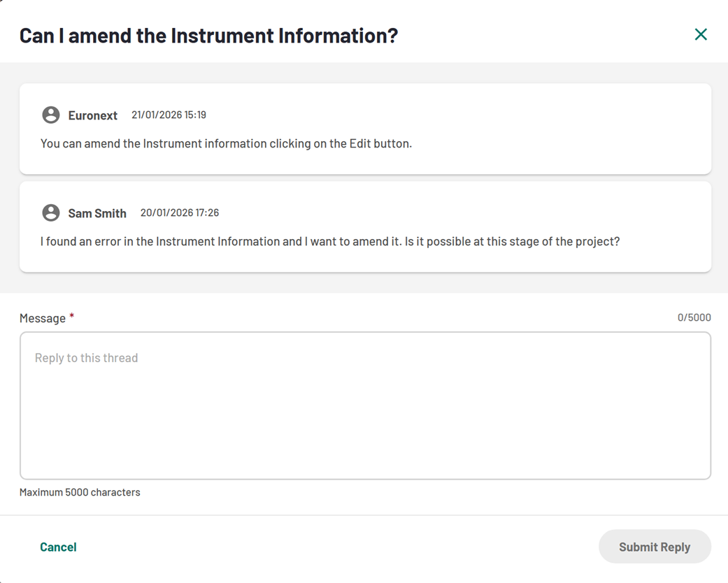Click the empty footer area beside Cancel
This screenshot has width=728, height=583.
[x=336, y=547]
